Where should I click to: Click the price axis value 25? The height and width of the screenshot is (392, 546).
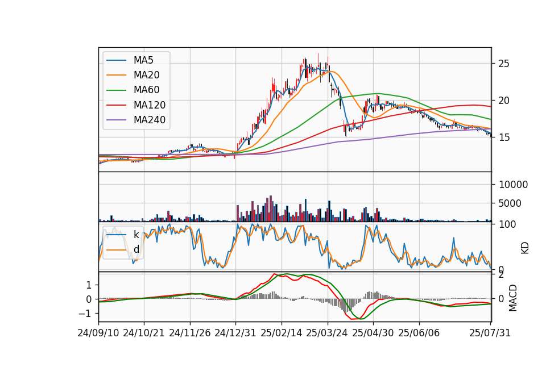point(504,64)
